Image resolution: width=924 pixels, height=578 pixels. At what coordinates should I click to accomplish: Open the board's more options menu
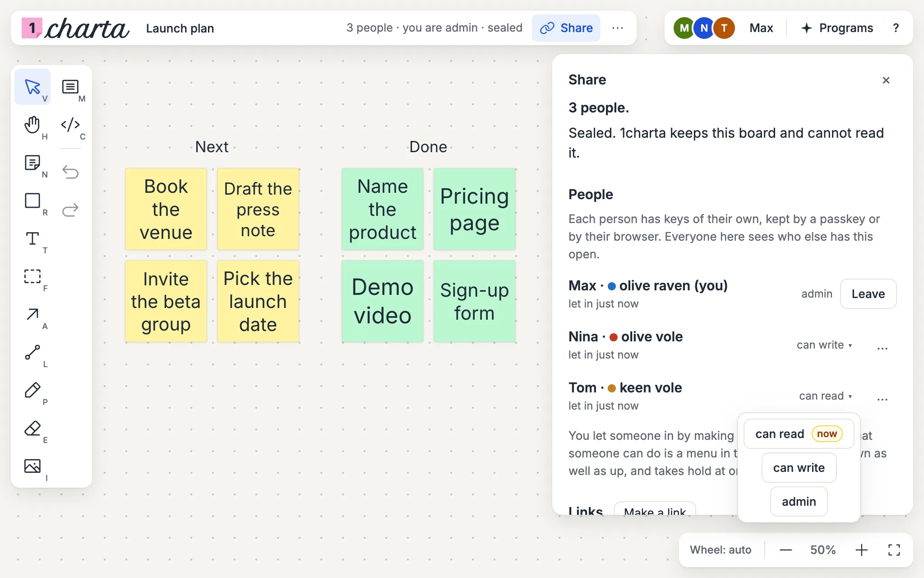(x=618, y=28)
